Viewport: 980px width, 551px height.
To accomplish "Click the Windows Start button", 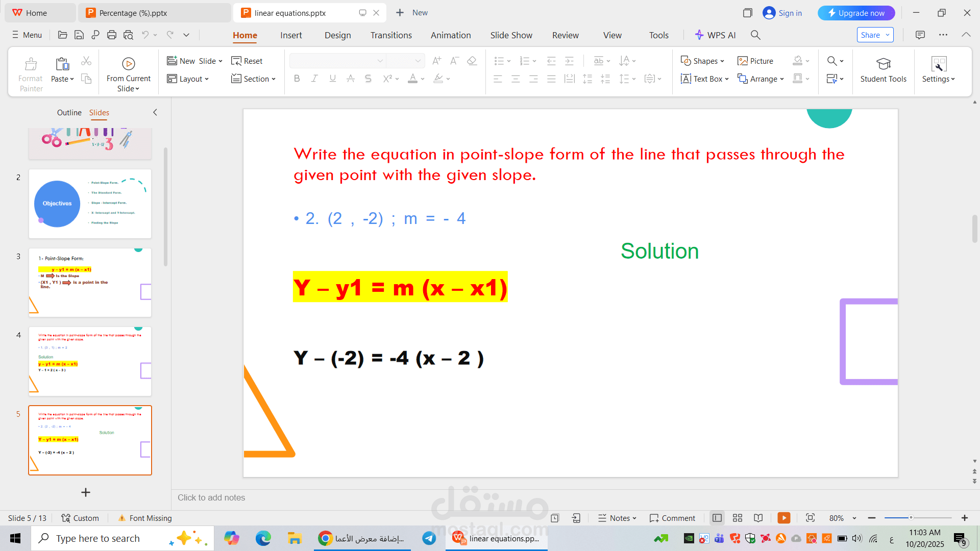I will pyautogui.click(x=15, y=538).
